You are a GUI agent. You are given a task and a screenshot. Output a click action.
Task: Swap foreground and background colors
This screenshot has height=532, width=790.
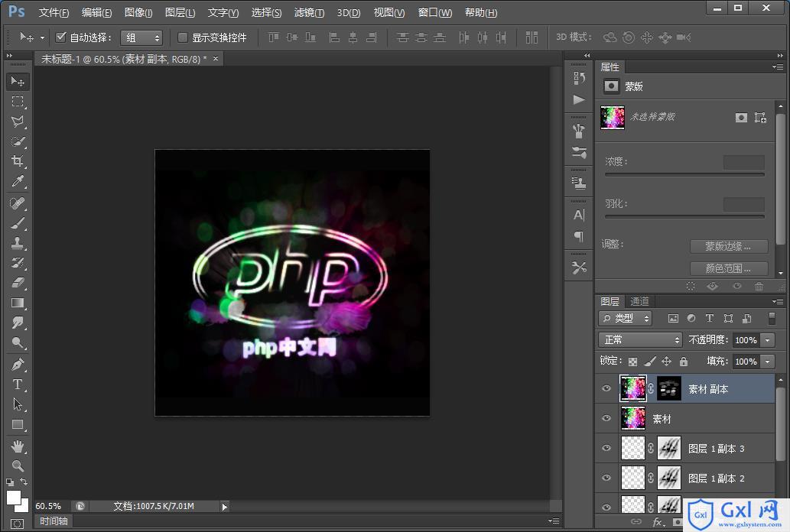tap(24, 482)
